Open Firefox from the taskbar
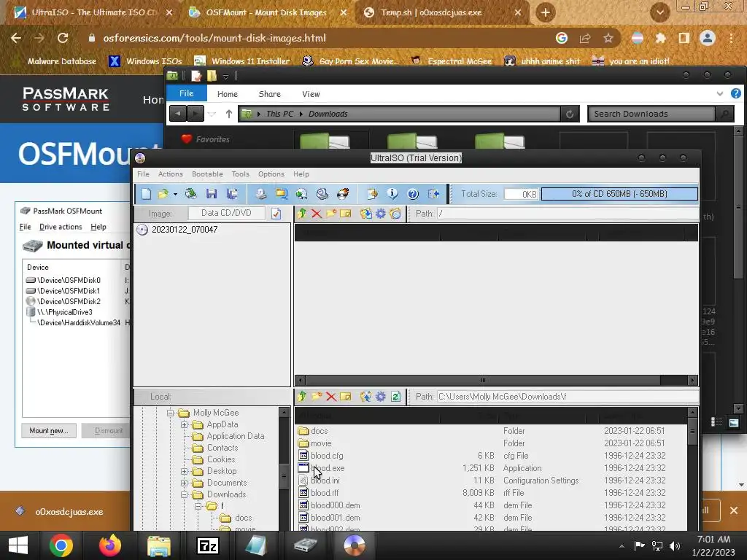This screenshot has width=747, height=560. click(x=110, y=545)
